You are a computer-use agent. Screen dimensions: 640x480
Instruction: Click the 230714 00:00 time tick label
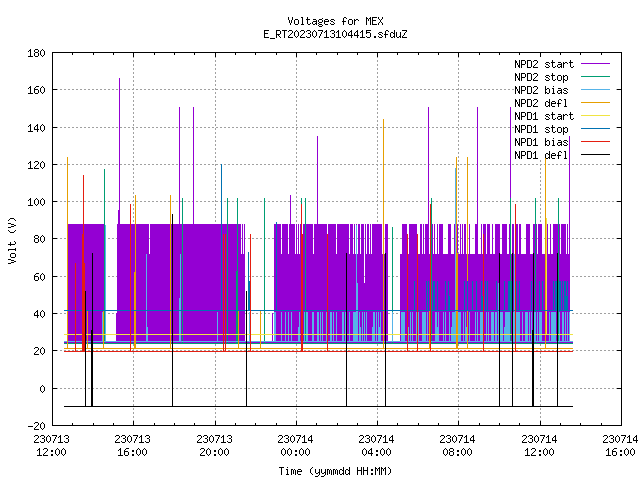point(296,446)
